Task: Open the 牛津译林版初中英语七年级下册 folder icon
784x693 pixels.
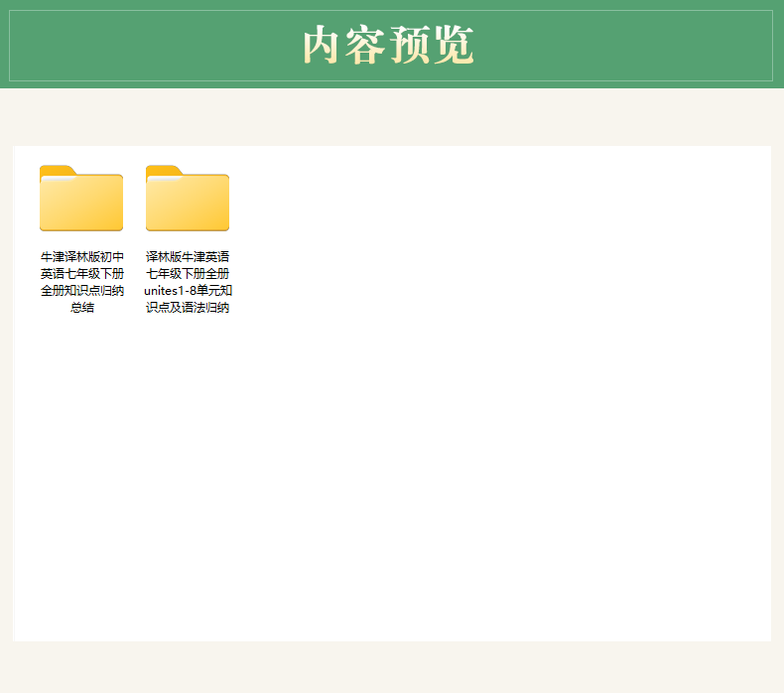Action: pyautogui.click(x=81, y=199)
